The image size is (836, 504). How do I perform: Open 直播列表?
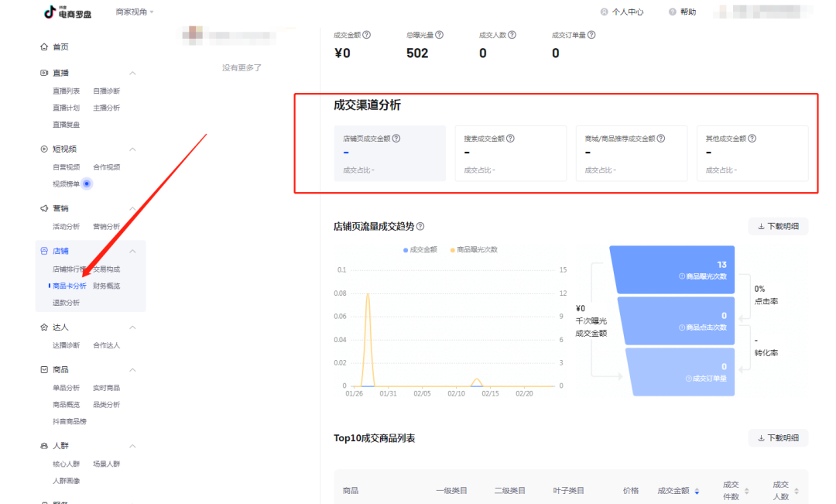(x=66, y=91)
